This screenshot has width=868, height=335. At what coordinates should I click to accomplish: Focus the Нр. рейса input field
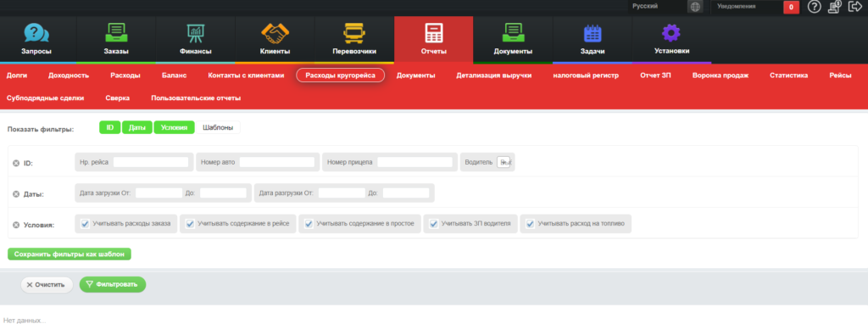pyautogui.click(x=151, y=162)
